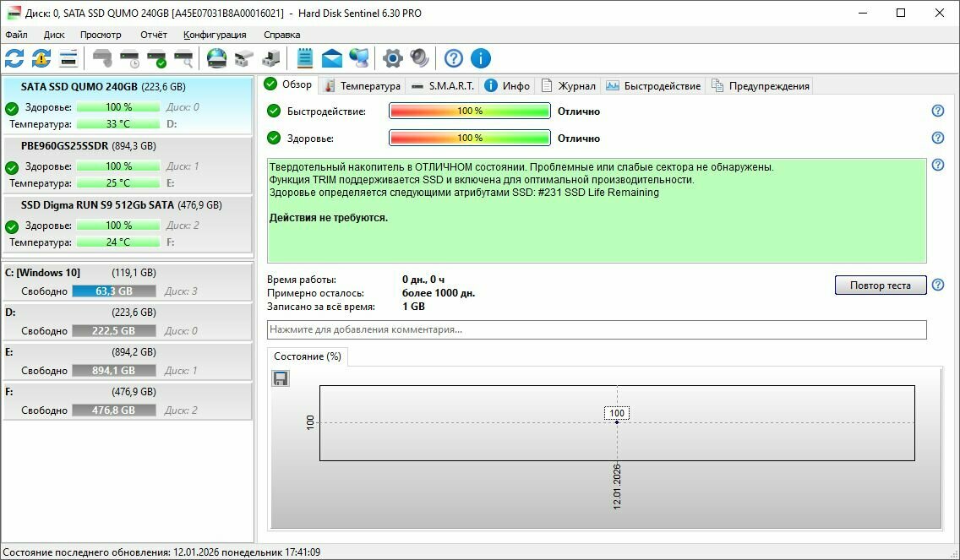Click the Быстродействие 100 % gradient bar
Viewport: 960px width, 560px height.
coord(470,111)
